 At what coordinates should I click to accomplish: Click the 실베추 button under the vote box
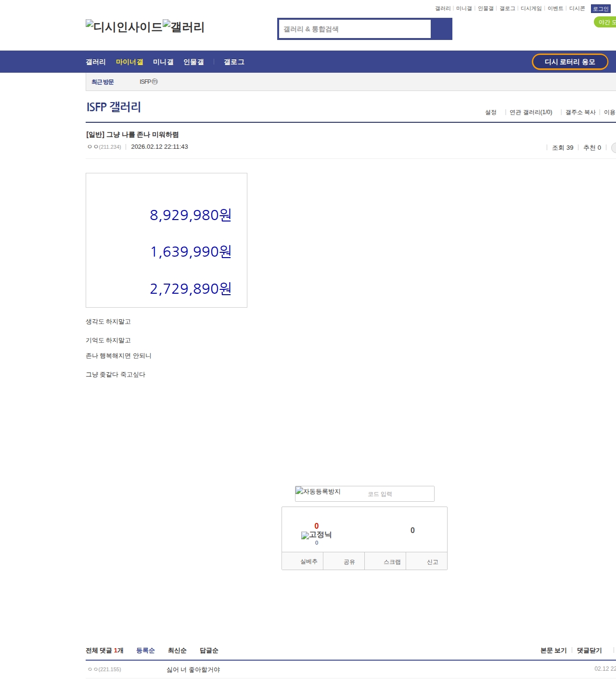tap(308, 561)
